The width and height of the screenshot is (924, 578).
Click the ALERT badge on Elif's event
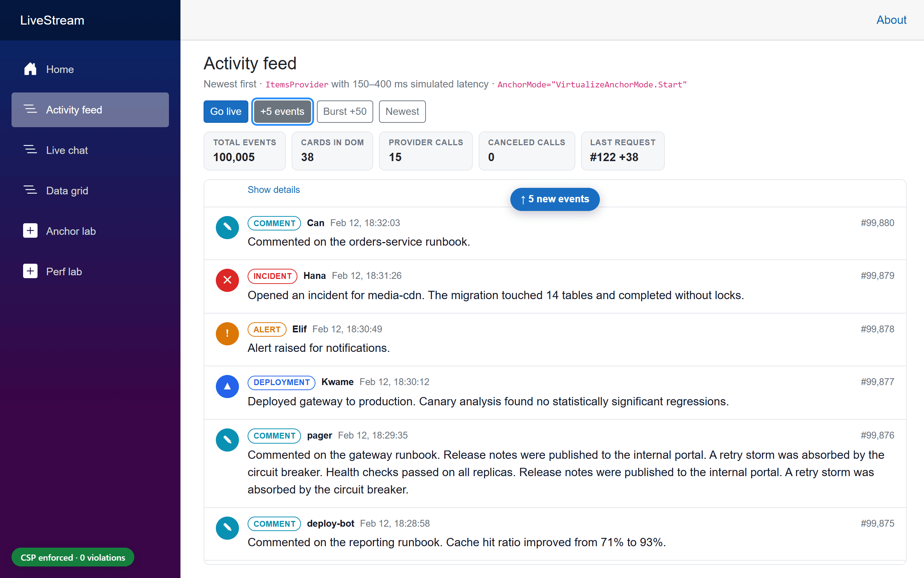(x=267, y=329)
